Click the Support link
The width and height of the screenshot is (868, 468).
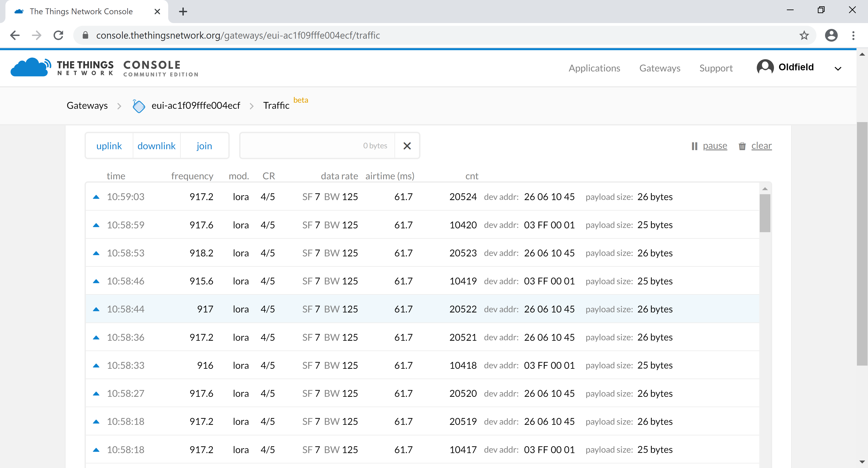(x=716, y=68)
